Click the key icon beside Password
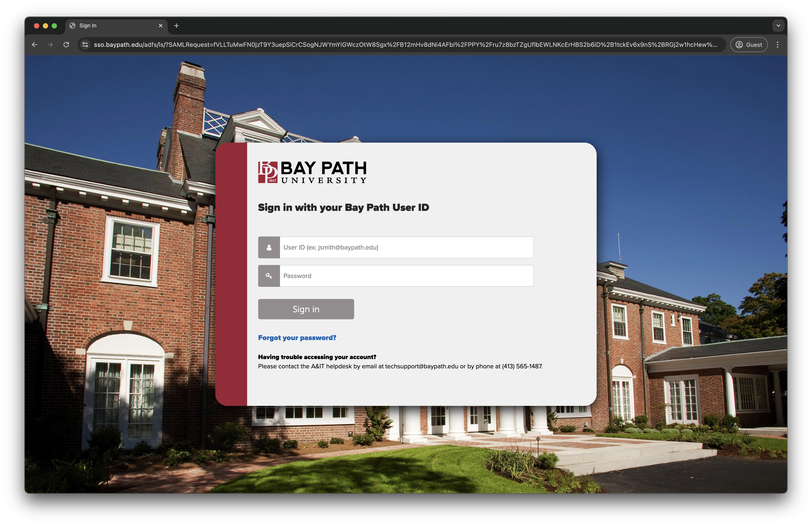This screenshot has width=812, height=526. click(269, 276)
